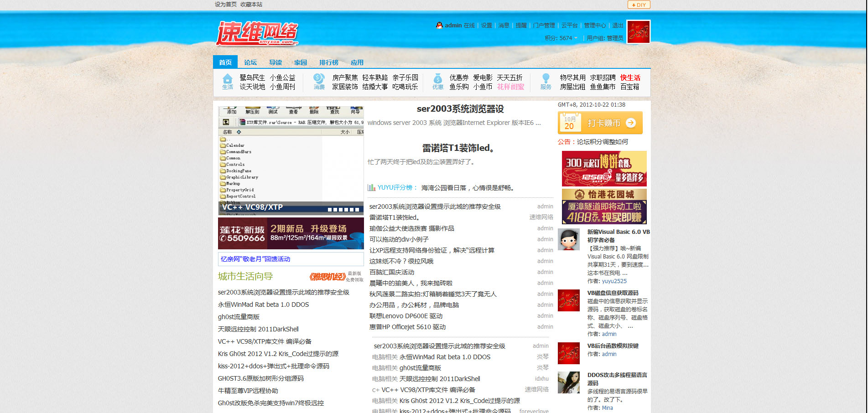Open the 管理中心 admin link

[x=594, y=26]
